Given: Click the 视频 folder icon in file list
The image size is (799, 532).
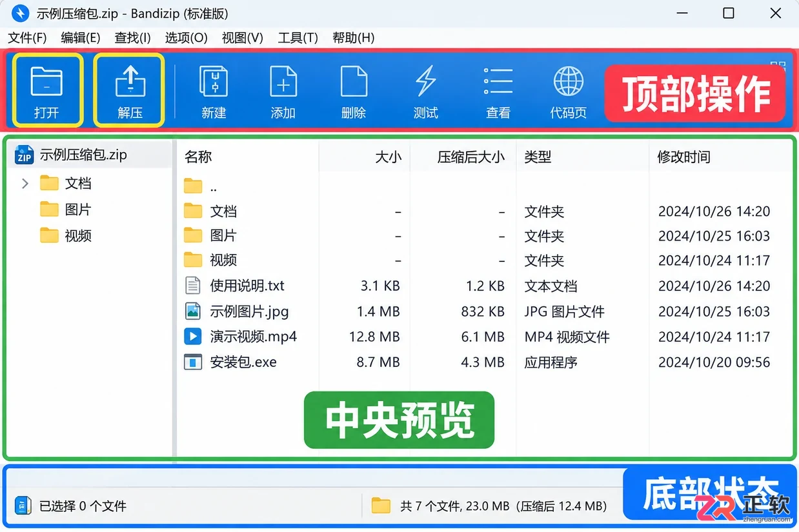Looking at the screenshot, I should pyautogui.click(x=193, y=260).
